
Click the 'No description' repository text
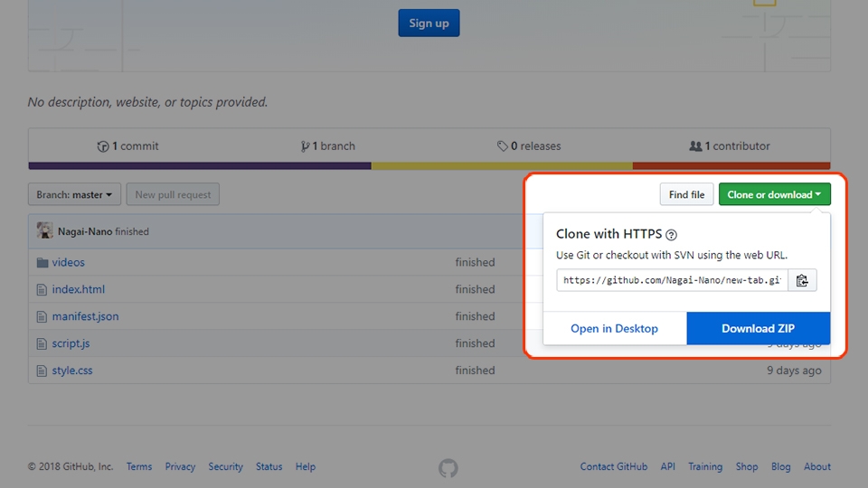point(147,102)
